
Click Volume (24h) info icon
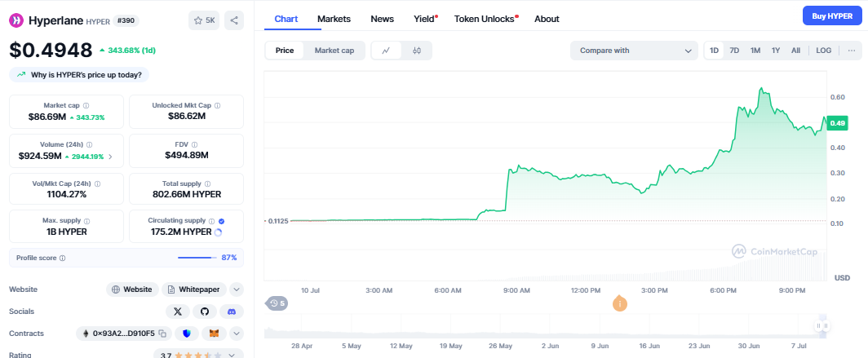[91, 144]
